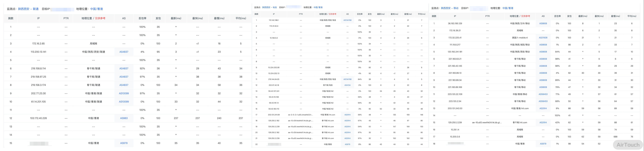The image size is (644, 151).
Task: Open monitoring point link 陕西西安 – 移动
Action: (x=449, y=8)
